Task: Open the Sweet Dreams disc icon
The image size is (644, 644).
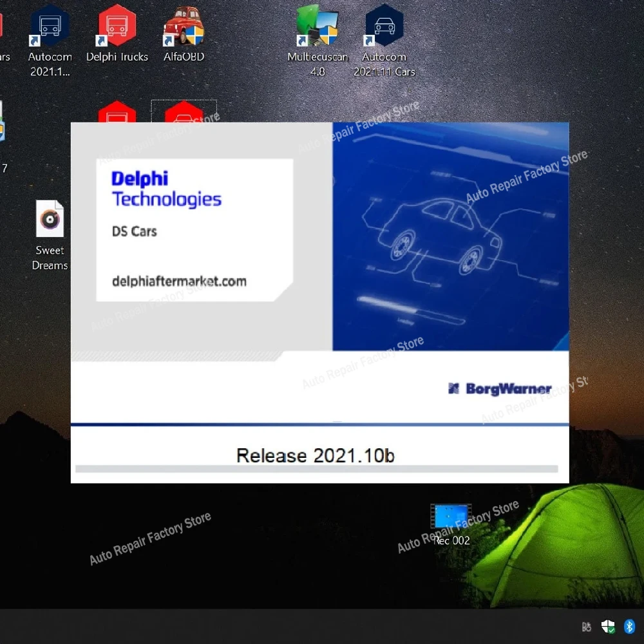Action: pyautogui.click(x=49, y=219)
